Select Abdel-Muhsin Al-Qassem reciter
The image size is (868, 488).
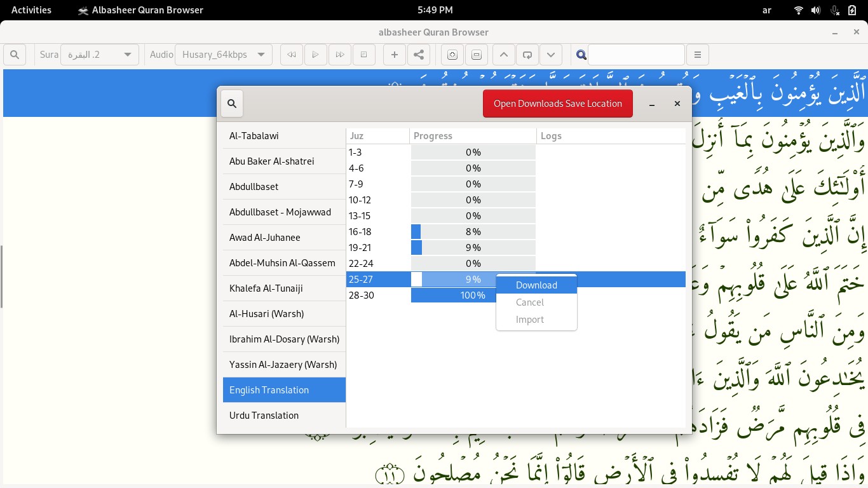pyautogui.click(x=284, y=263)
